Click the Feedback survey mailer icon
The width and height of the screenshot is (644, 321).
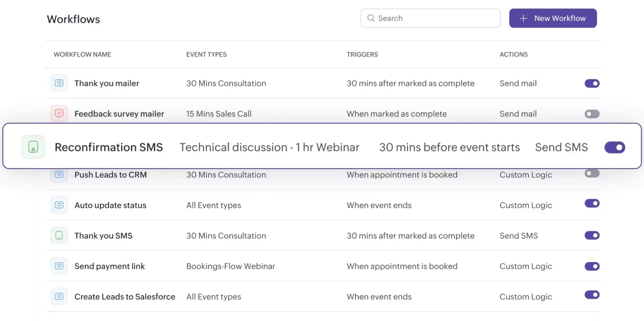59,114
